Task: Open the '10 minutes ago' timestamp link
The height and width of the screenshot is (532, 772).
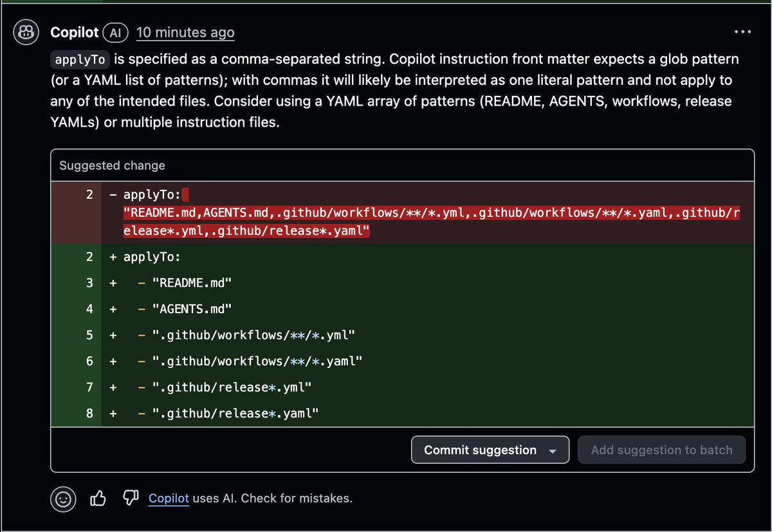Action: [x=185, y=32]
